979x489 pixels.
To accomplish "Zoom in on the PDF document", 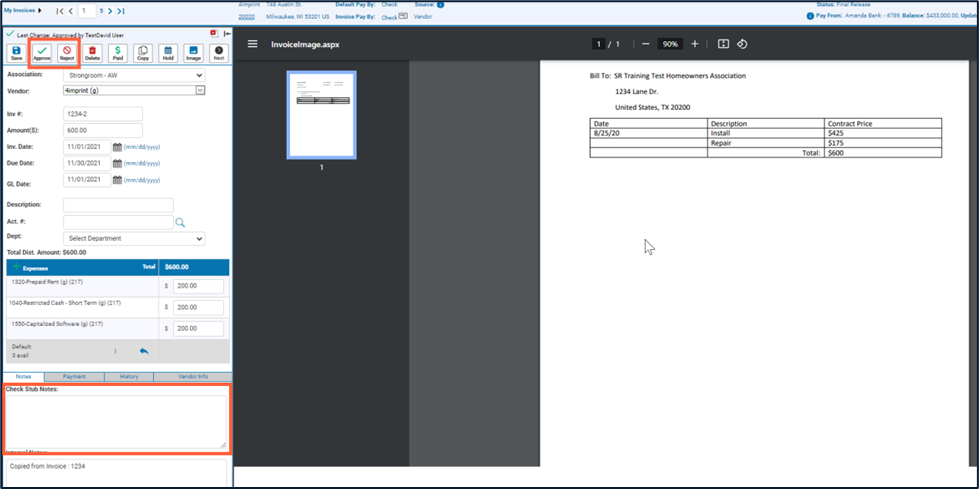I will (695, 44).
